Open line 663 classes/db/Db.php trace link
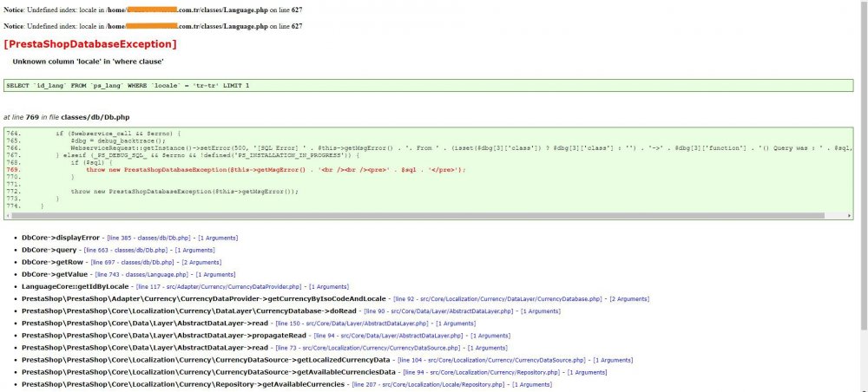This screenshot has height=392, width=868. 126,250
